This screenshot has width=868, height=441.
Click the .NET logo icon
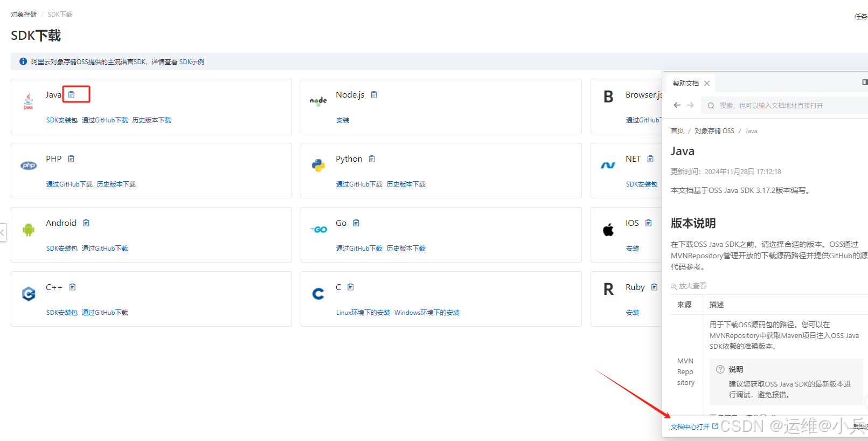pos(608,166)
